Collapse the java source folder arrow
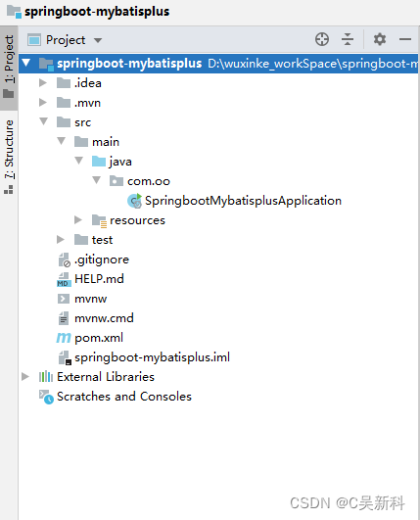 click(x=79, y=161)
